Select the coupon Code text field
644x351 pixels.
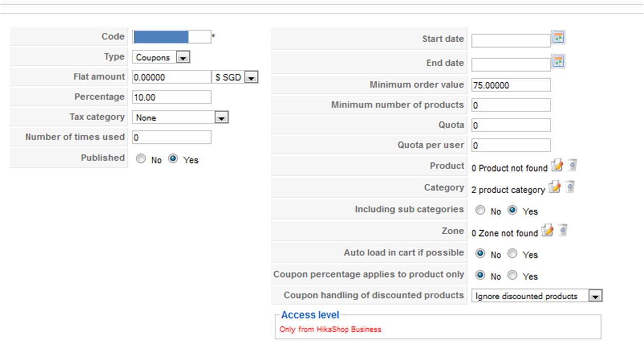click(x=172, y=36)
